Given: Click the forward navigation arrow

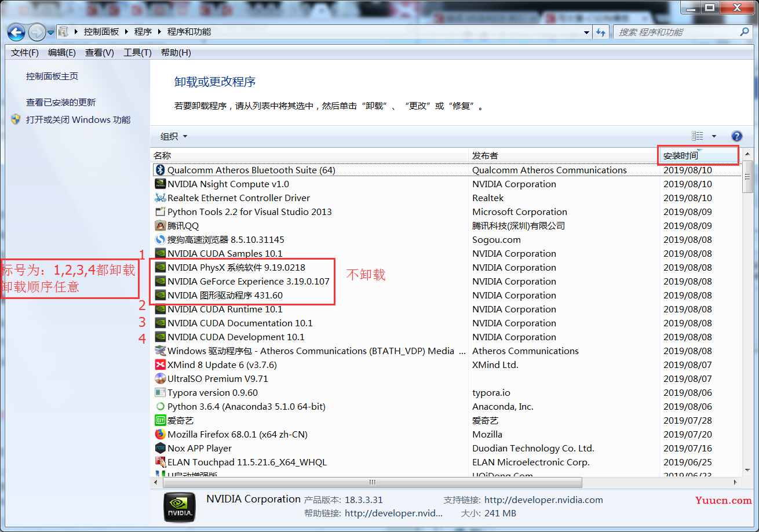Looking at the screenshot, I should tap(37, 32).
